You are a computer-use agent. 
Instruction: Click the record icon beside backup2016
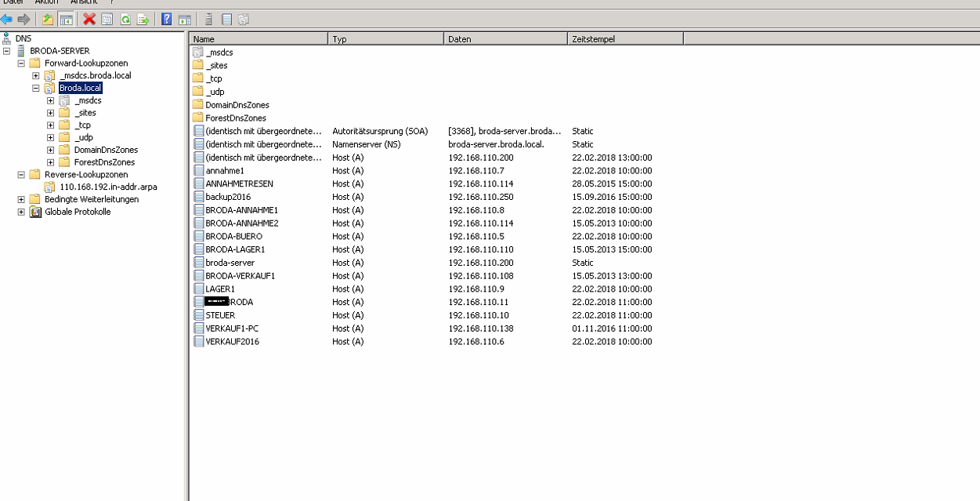pyautogui.click(x=198, y=197)
